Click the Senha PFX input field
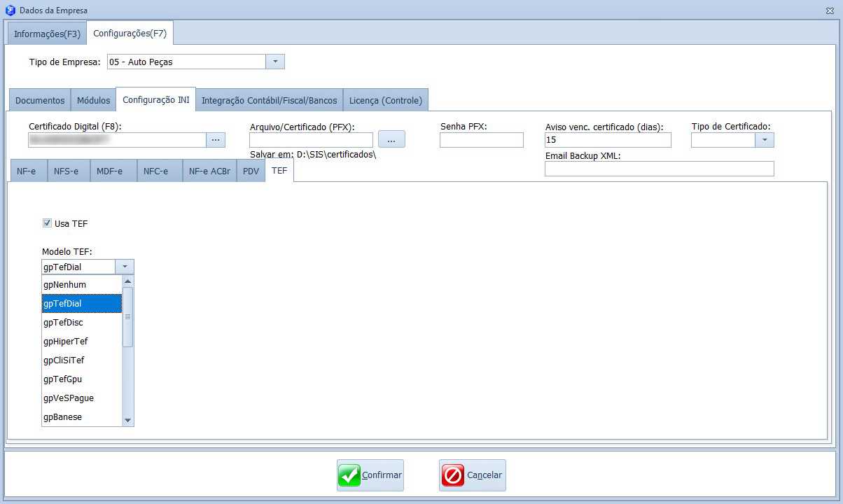Image resolution: width=843 pixels, height=504 pixels. (x=481, y=140)
